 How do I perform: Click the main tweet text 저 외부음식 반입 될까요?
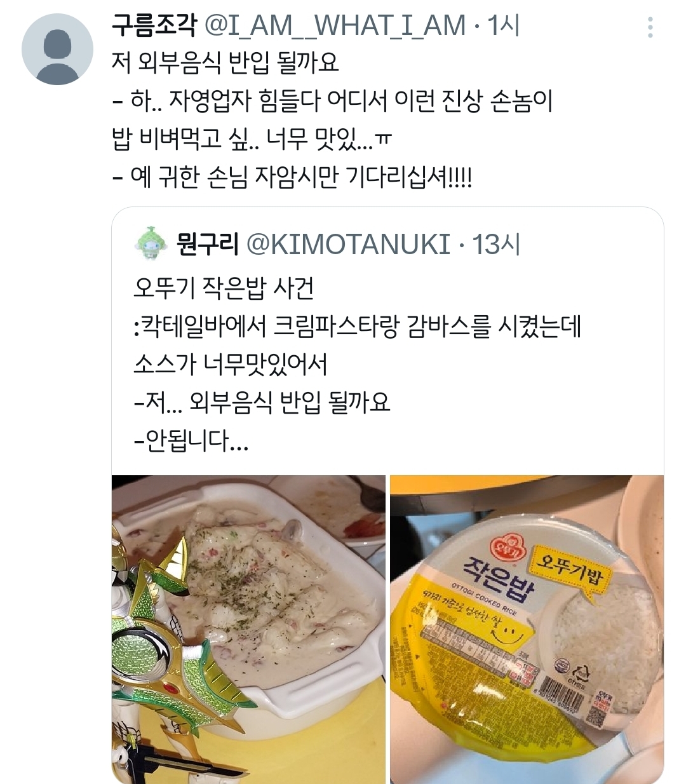(225, 62)
